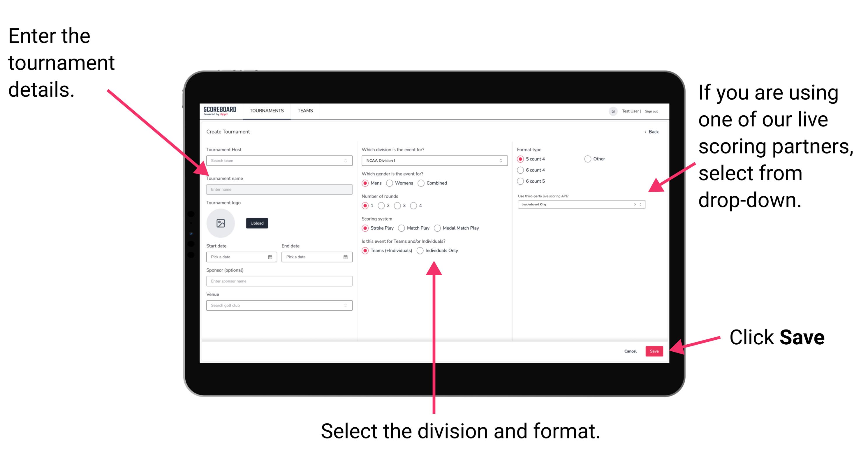
Task: Click the Venue search dropdown icon
Action: coord(345,305)
